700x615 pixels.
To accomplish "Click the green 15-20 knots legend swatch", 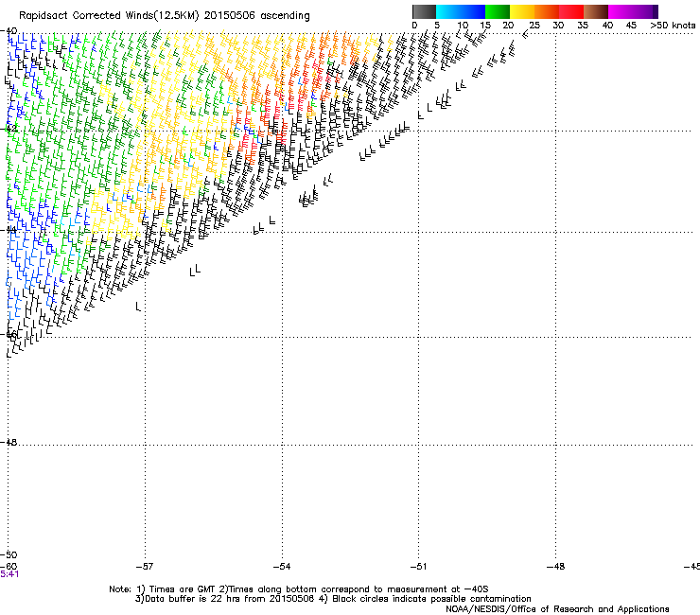I will click(x=498, y=11).
